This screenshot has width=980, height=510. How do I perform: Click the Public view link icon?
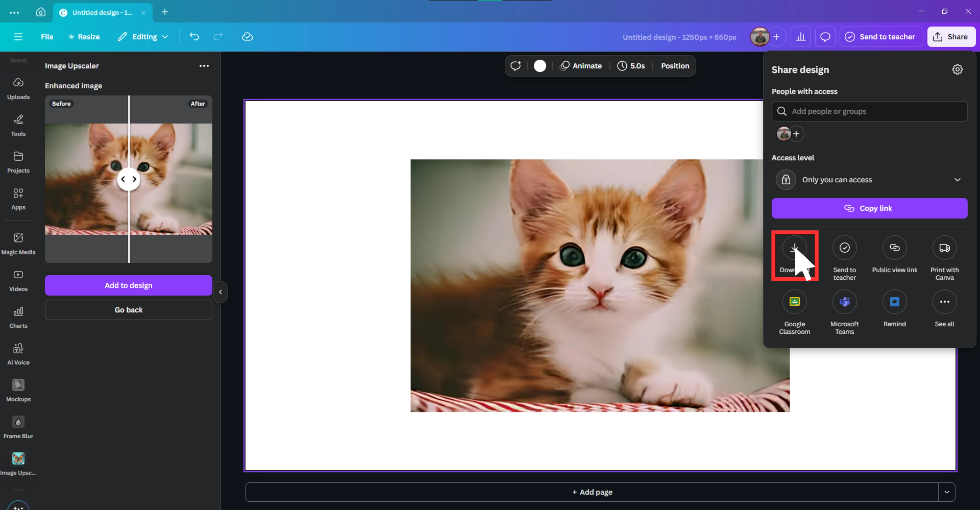point(894,248)
